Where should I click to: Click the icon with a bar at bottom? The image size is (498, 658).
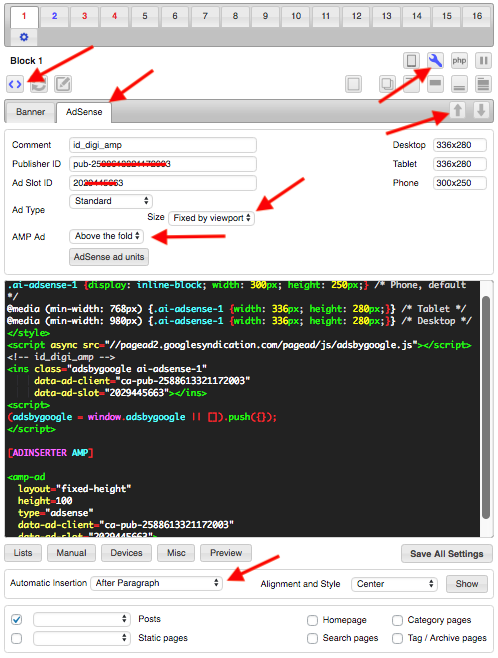pos(459,84)
